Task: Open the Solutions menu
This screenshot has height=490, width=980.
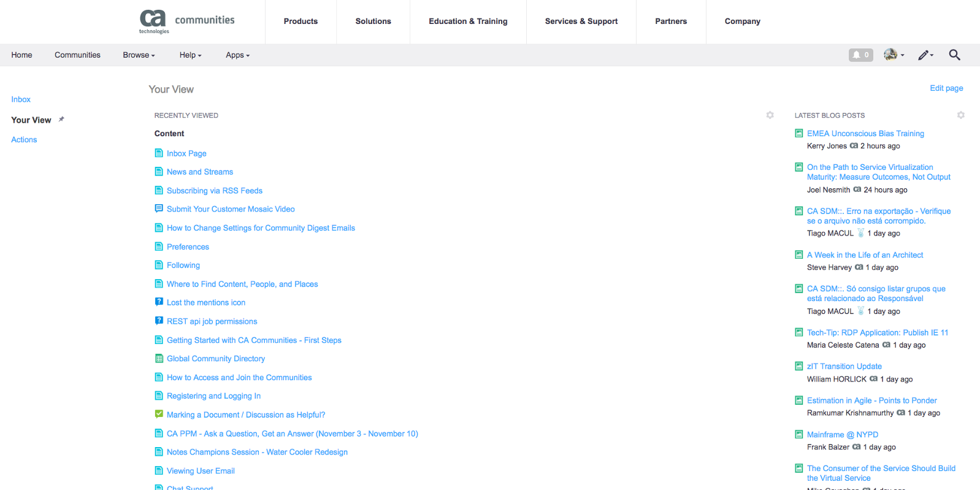Action: click(373, 21)
